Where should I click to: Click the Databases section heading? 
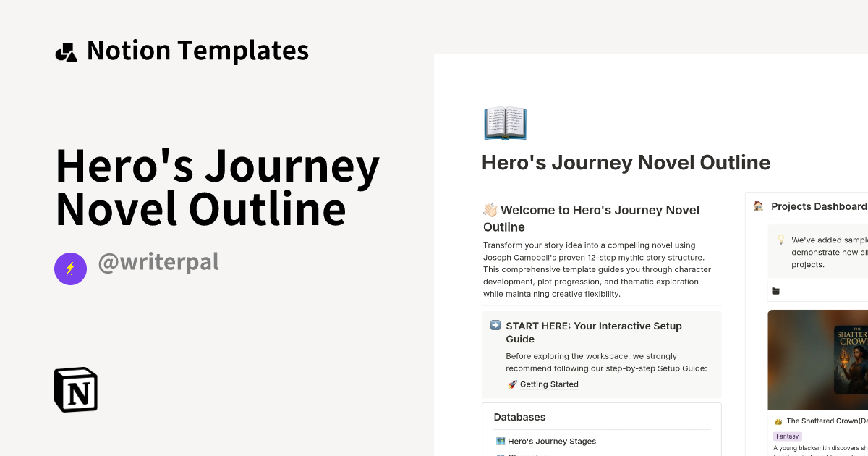pyautogui.click(x=520, y=417)
